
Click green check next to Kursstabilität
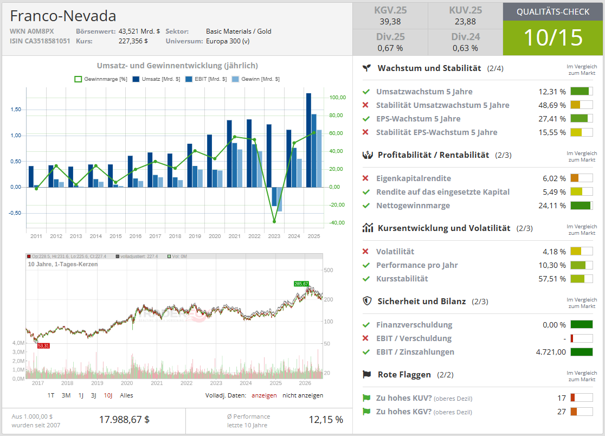(366, 279)
